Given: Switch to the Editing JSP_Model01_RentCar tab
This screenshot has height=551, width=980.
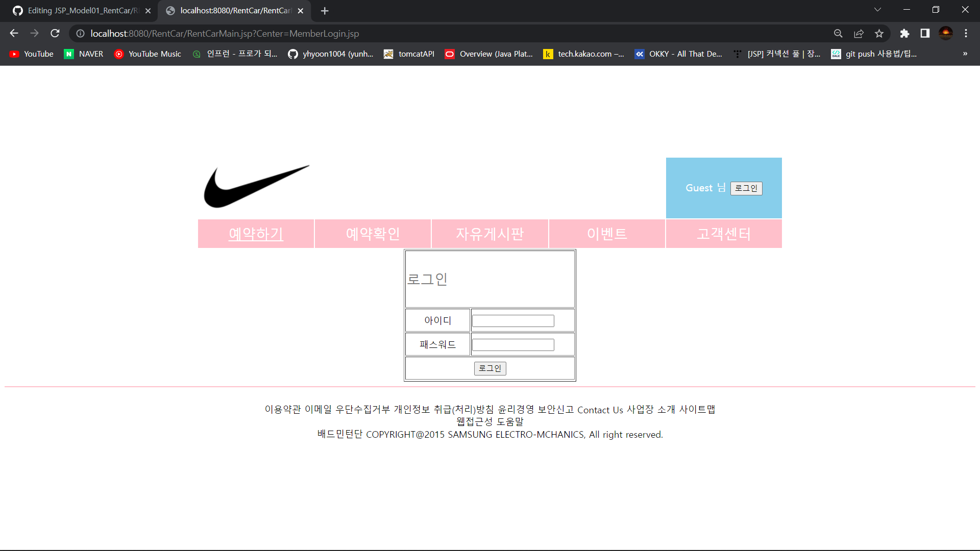Looking at the screenshot, I should [77, 10].
